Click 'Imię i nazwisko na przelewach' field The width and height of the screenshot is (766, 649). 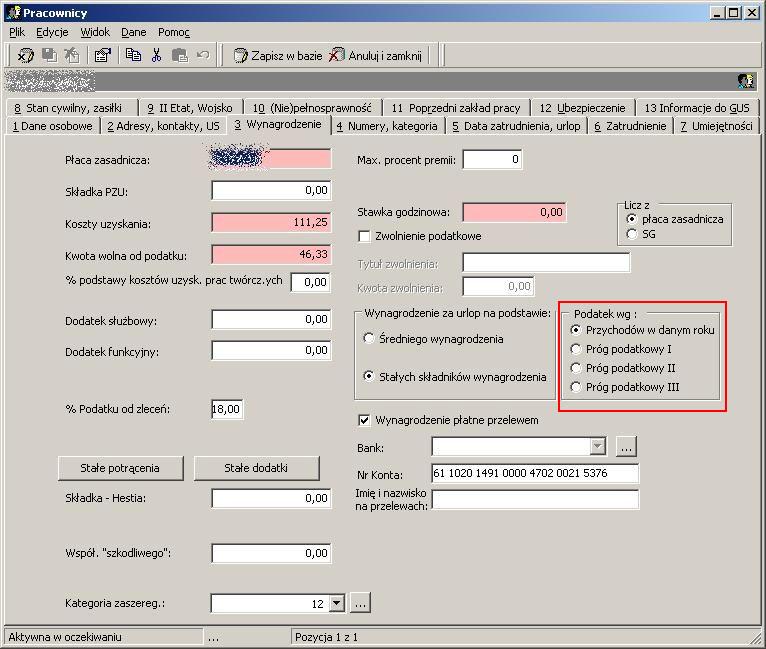[x=535, y=500]
